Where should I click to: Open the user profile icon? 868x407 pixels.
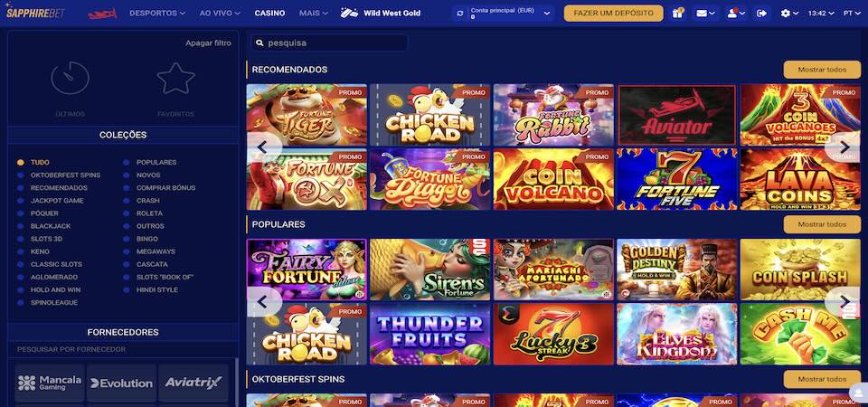tap(736, 13)
